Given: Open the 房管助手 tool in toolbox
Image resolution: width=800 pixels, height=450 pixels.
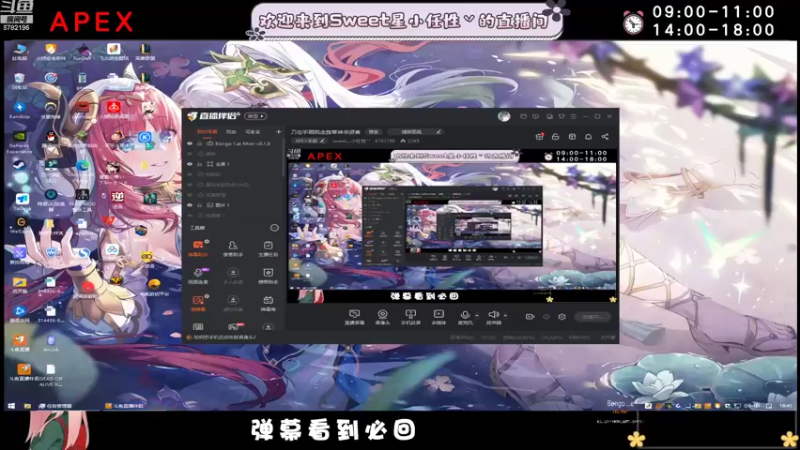Looking at the screenshot, I should (x=233, y=248).
